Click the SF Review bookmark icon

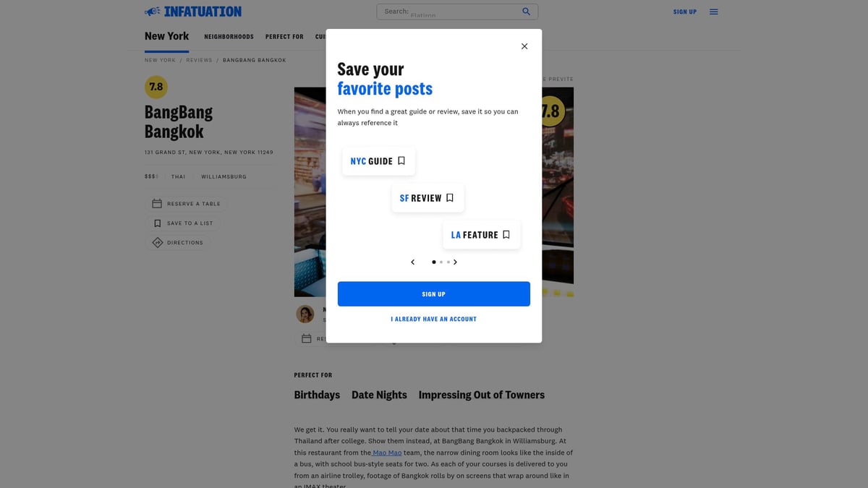point(450,197)
